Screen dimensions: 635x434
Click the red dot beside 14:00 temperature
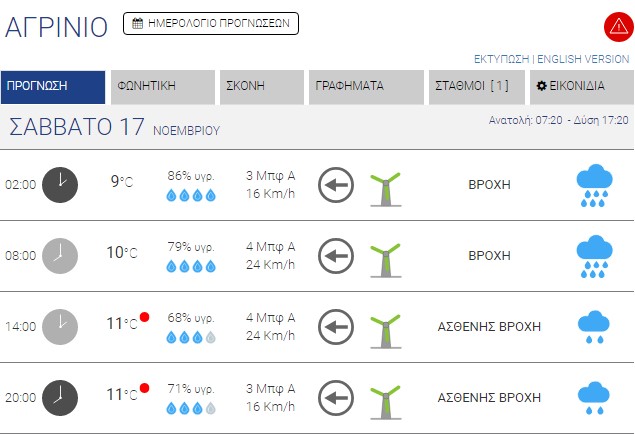(145, 317)
